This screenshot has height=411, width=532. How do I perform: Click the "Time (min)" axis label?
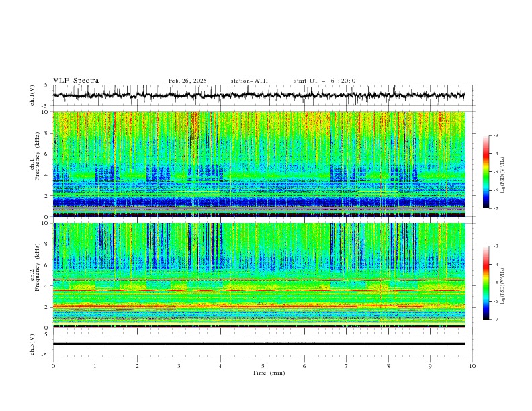coord(269,373)
